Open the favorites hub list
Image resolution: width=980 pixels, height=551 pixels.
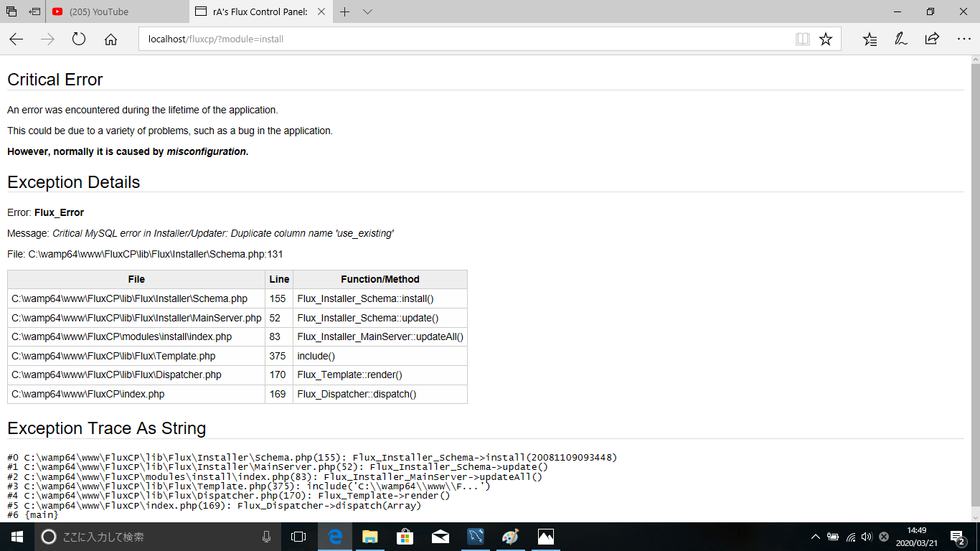870,39
